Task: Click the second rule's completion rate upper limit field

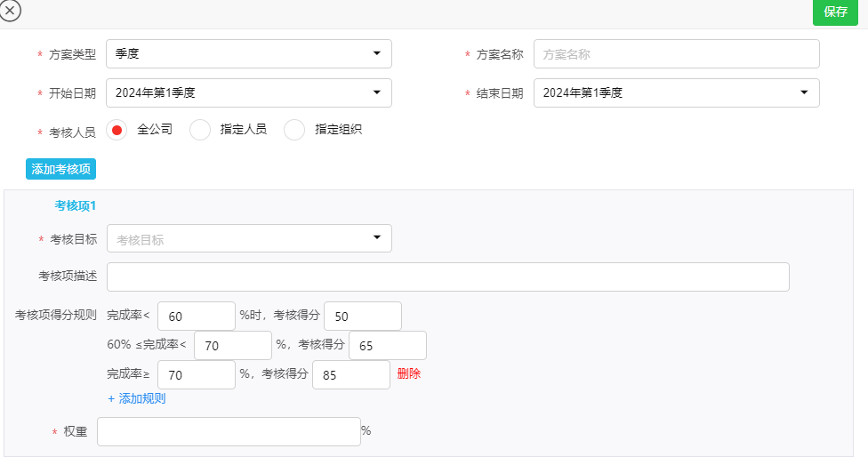Action: (x=232, y=346)
